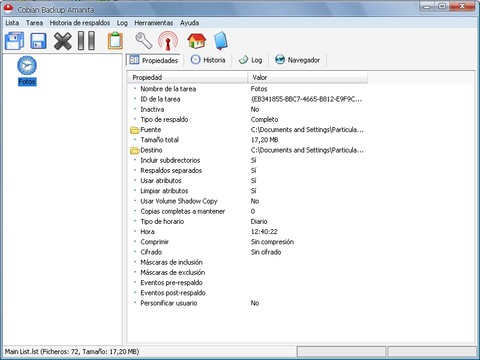
Task: Click the red antenna keyhole icon
Action: click(168, 41)
